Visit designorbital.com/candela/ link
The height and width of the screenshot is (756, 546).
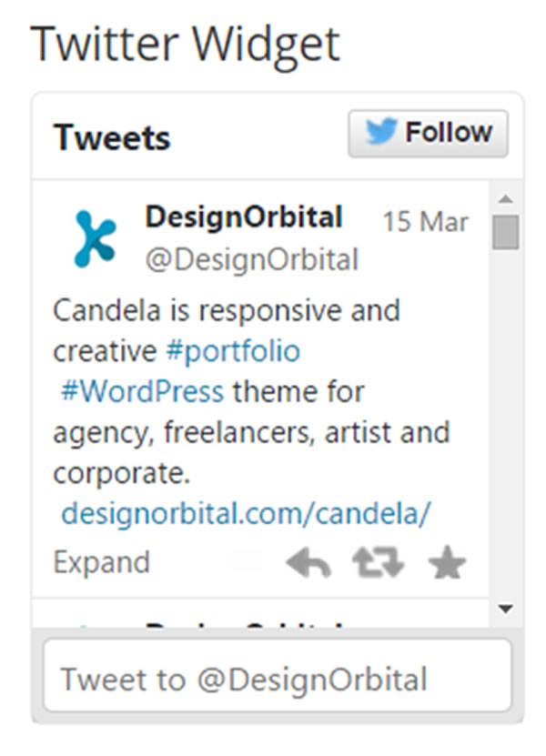pos(246,513)
